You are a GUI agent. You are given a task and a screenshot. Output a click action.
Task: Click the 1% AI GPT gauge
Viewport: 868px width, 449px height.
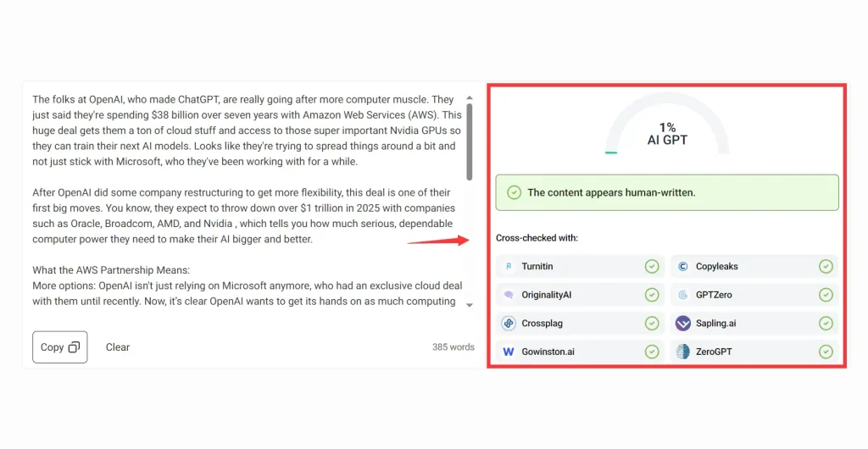pyautogui.click(x=667, y=129)
